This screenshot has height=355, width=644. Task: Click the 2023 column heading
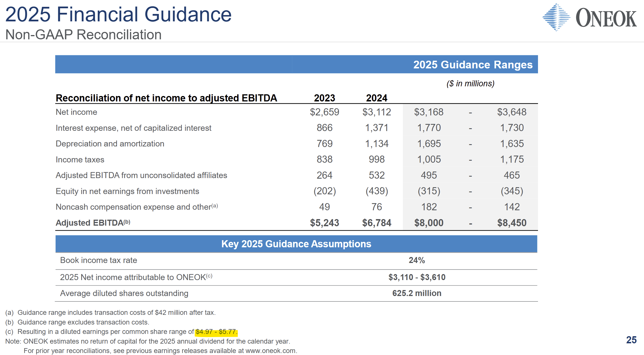pos(324,98)
